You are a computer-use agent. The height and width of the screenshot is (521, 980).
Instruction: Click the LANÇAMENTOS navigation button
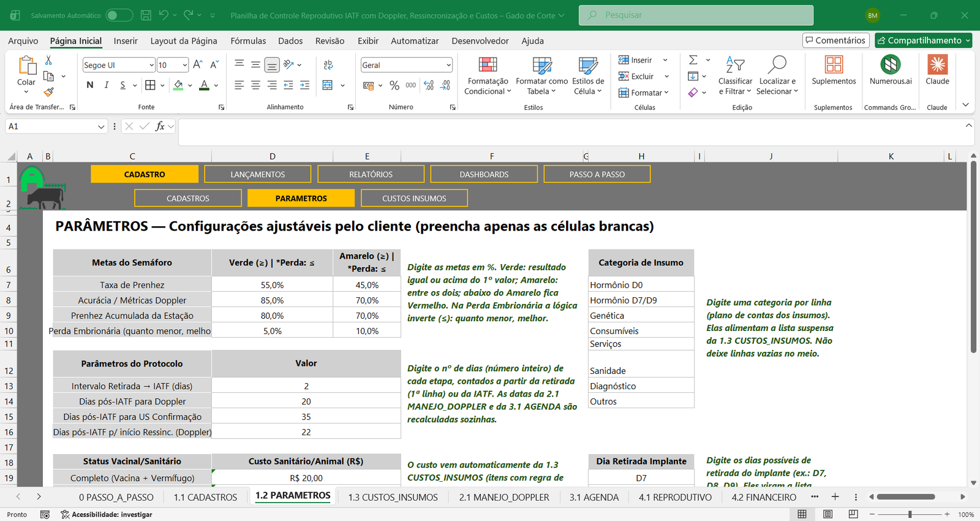[258, 174]
